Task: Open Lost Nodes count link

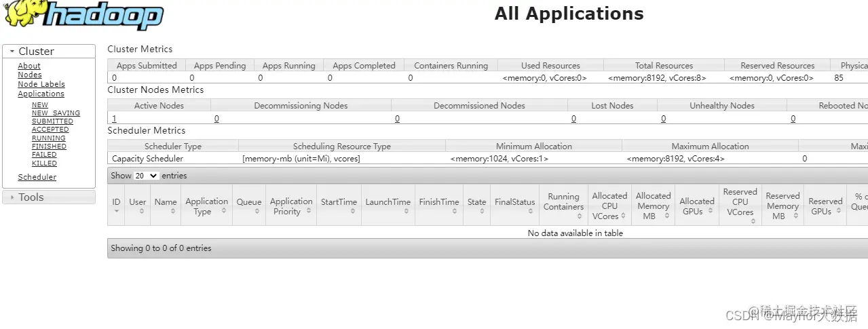Action: click(573, 119)
